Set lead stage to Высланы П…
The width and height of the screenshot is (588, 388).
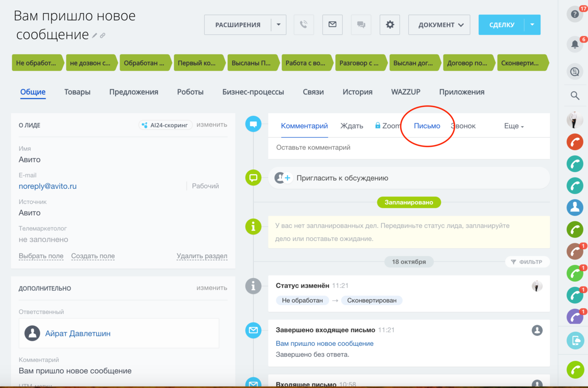[253, 63]
